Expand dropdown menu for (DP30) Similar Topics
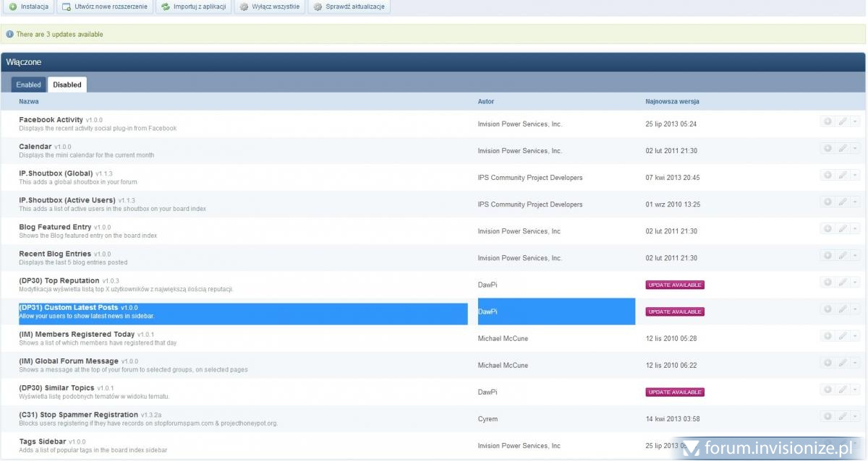Viewport: 868px width, 461px height. (855, 389)
